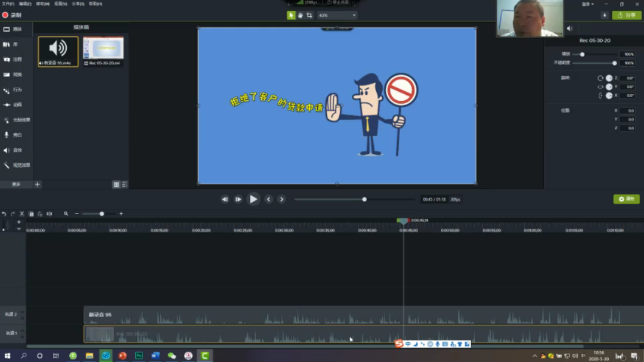Open the 视图 (View) menu
This screenshot has width=644, height=362.
coord(61,4)
